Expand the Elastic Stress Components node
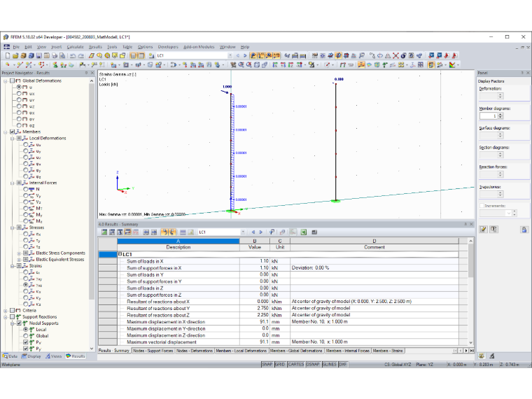 19,253
